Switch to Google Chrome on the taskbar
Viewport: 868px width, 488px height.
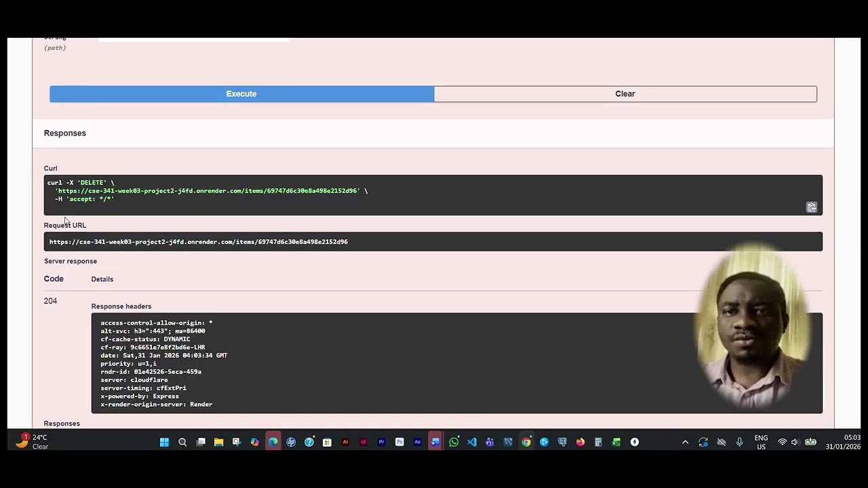(x=526, y=442)
